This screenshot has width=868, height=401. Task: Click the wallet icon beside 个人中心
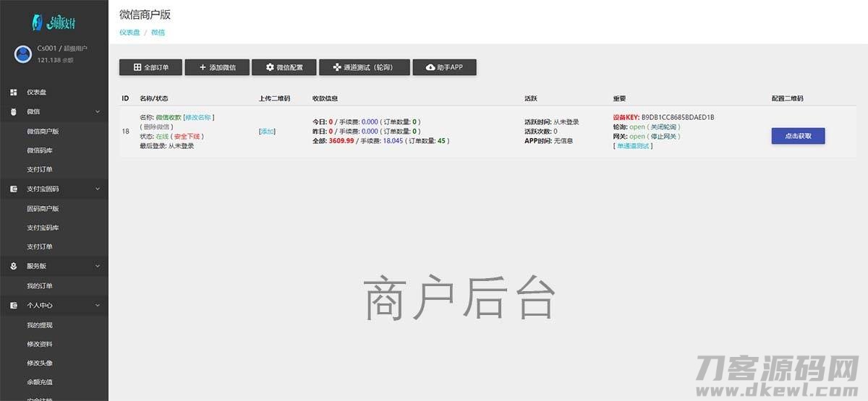[14, 306]
